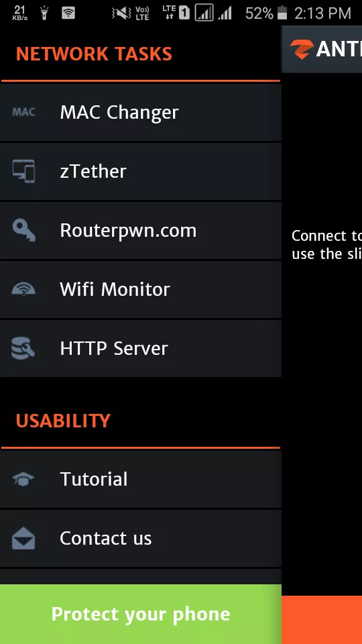
Task: Choose Contact us in the drawer
Action: (141, 539)
